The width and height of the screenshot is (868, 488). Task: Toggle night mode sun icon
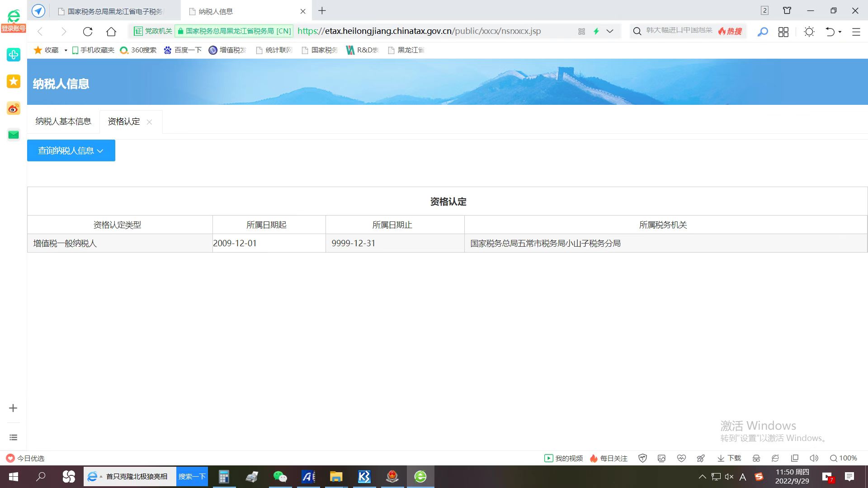(x=809, y=32)
